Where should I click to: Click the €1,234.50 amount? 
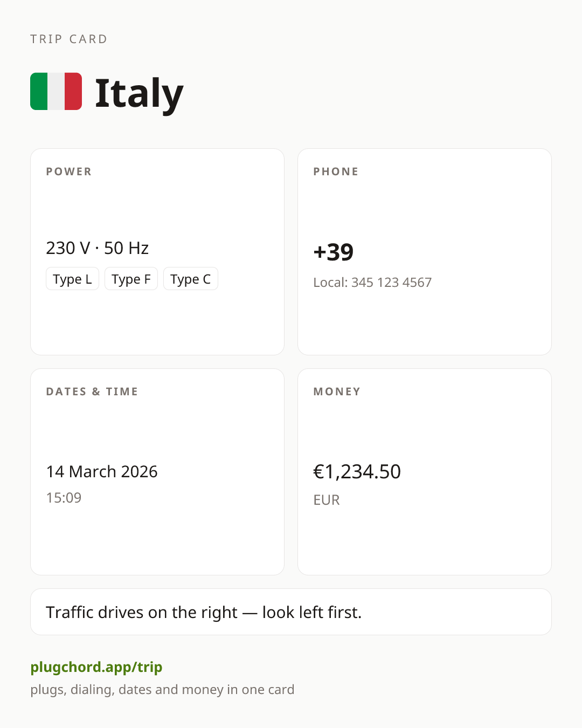pyautogui.click(x=357, y=472)
